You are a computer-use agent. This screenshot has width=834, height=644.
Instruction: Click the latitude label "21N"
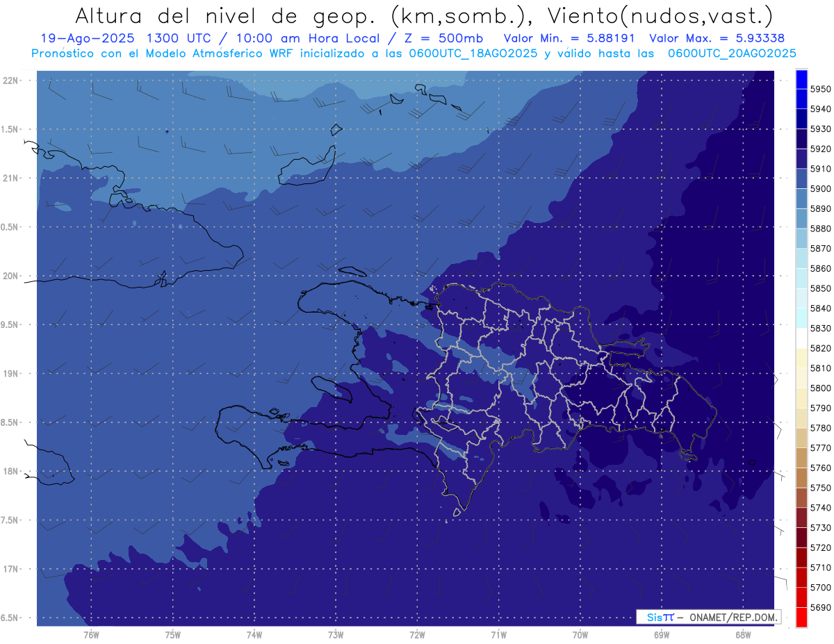(x=10, y=179)
